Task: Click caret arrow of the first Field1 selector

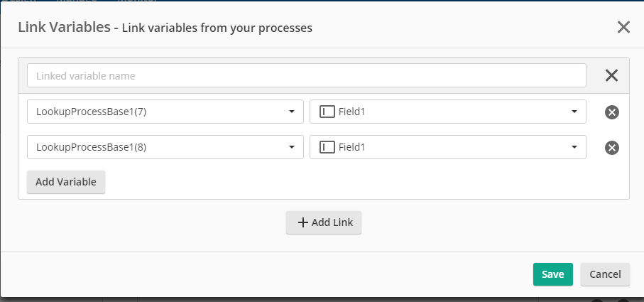Action: pos(574,112)
